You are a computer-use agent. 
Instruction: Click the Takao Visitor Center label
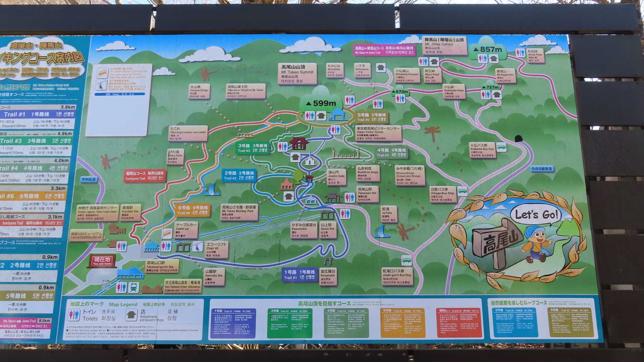tap(378, 133)
